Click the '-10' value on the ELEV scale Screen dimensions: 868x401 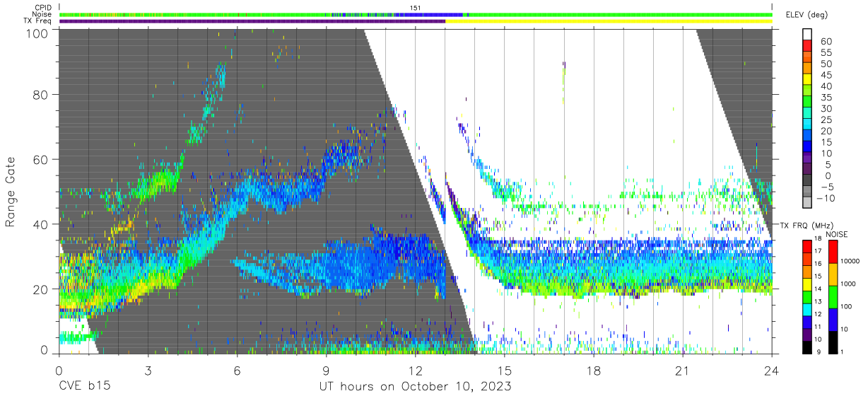826,198
